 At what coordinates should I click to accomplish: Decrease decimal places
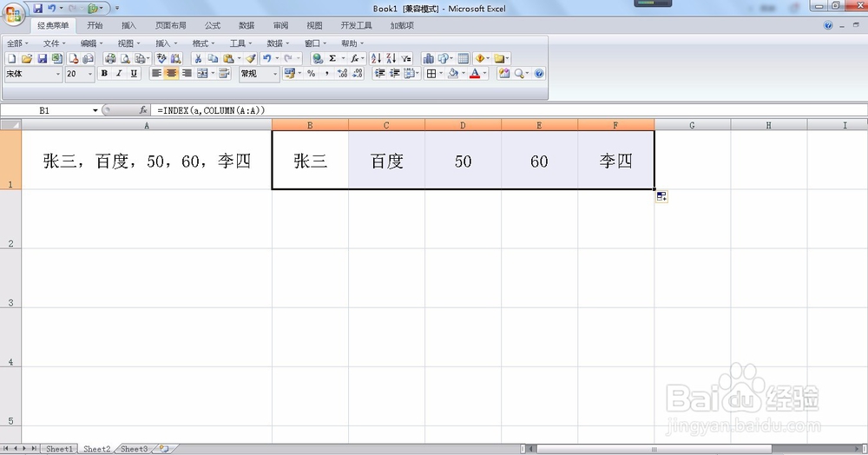pyautogui.click(x=358, y=73)
